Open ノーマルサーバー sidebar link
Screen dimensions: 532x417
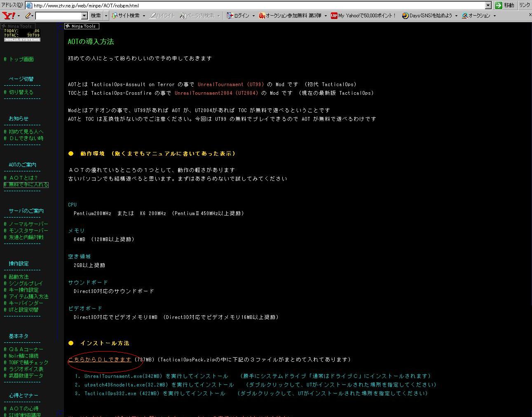tap(28, 224)
